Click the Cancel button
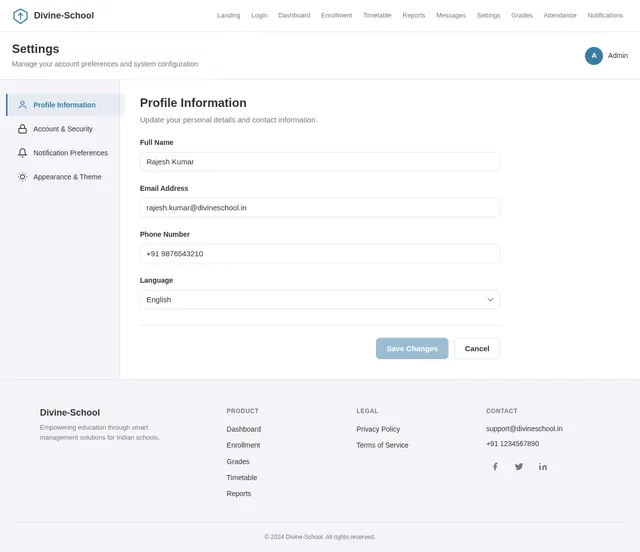 click(x=477, y=349)
